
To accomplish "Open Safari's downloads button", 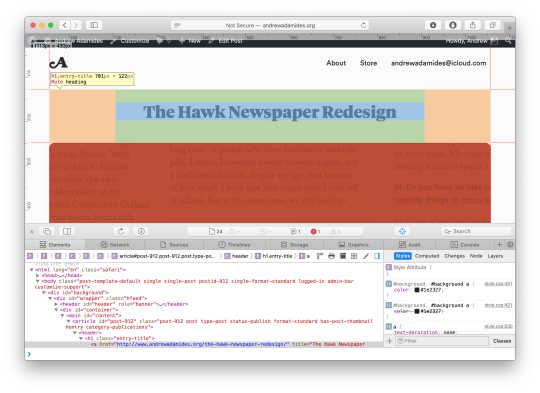I will [x=433, y=25].
